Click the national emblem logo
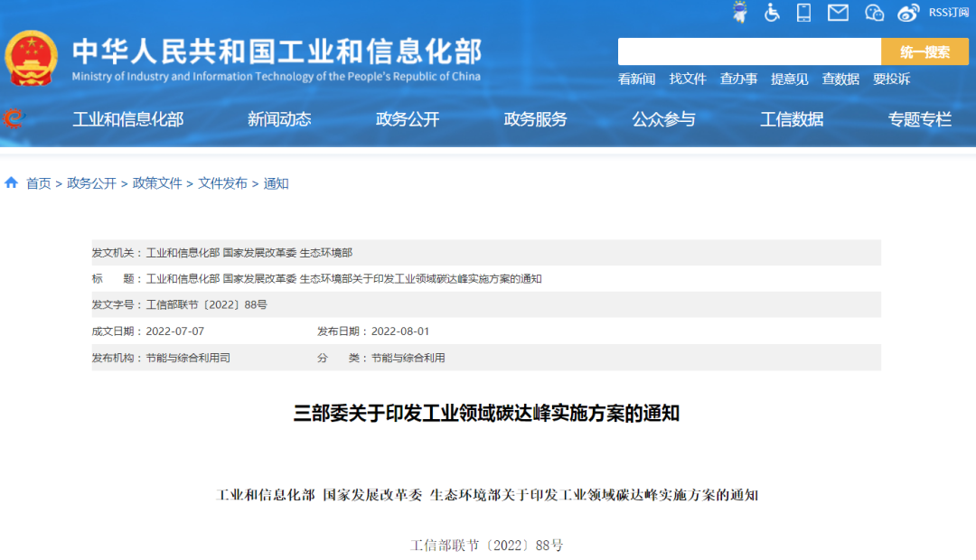This screenshot has height=560, width=976. [31, 58]
